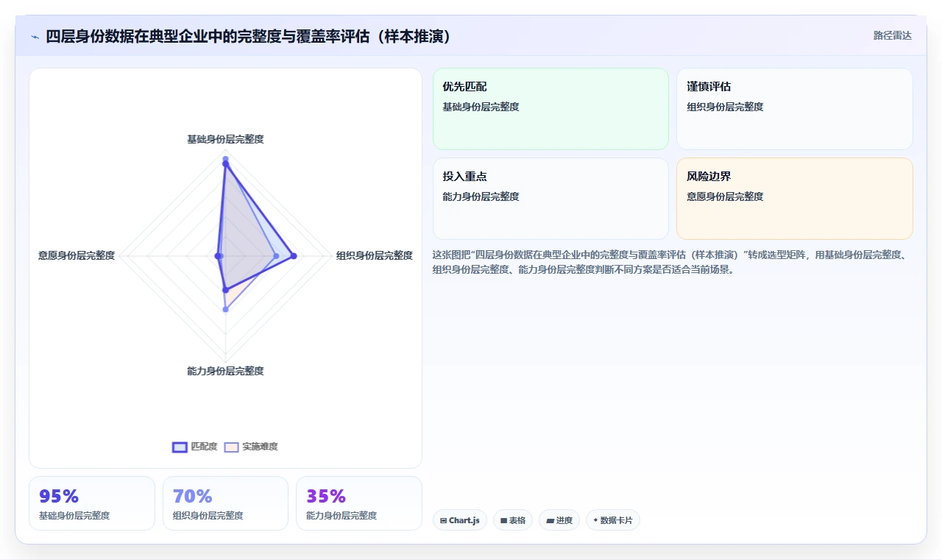
Task: Select the 投入重点 card
Action: [550, 199]
